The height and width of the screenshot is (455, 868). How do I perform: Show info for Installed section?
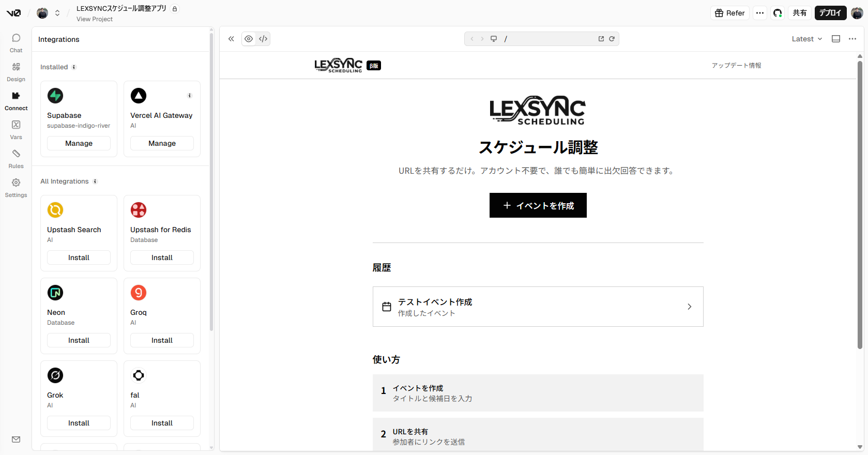(74, 67)
